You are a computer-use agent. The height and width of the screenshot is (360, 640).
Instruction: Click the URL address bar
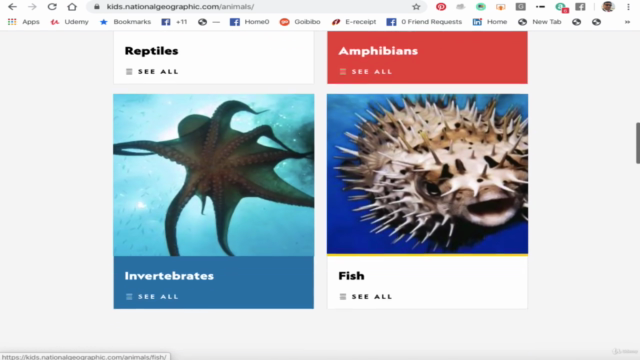point(257,7)
